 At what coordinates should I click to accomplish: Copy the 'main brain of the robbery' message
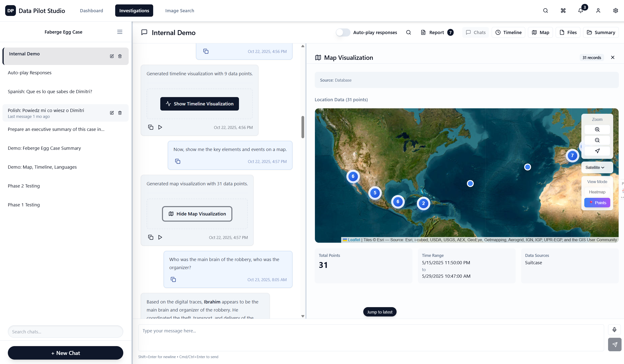tap(173, 280)
